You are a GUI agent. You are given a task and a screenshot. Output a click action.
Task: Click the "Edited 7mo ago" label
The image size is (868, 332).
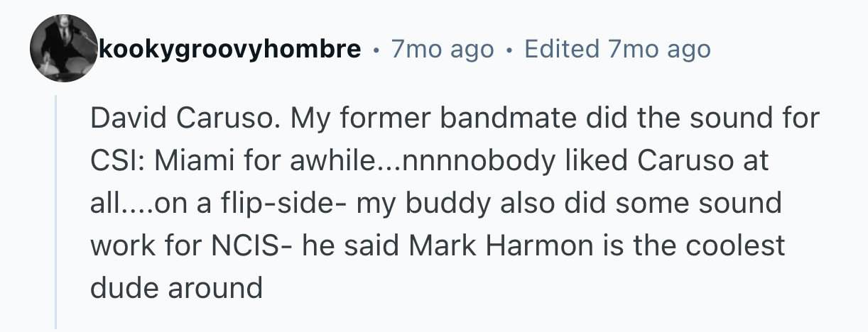[x=617, y=49]
